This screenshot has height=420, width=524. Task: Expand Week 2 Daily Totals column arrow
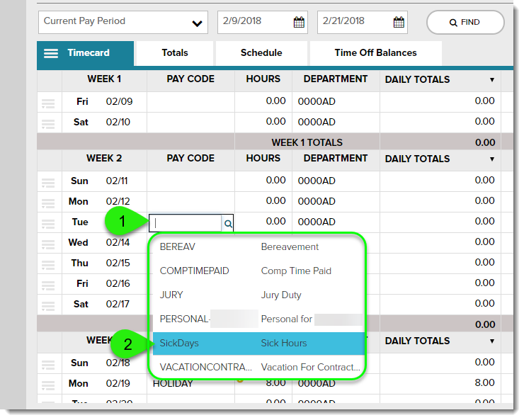[x=491, y=159]
